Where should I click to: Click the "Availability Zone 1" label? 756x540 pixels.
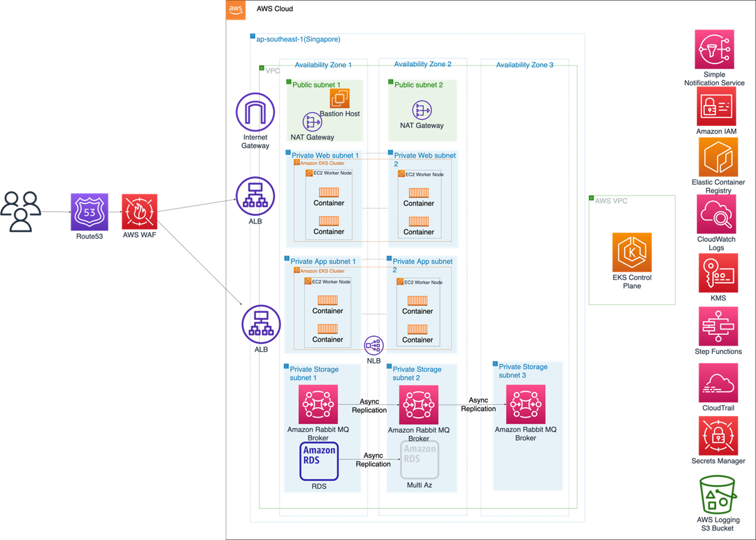pyautogui.click(x=323, y=65)
